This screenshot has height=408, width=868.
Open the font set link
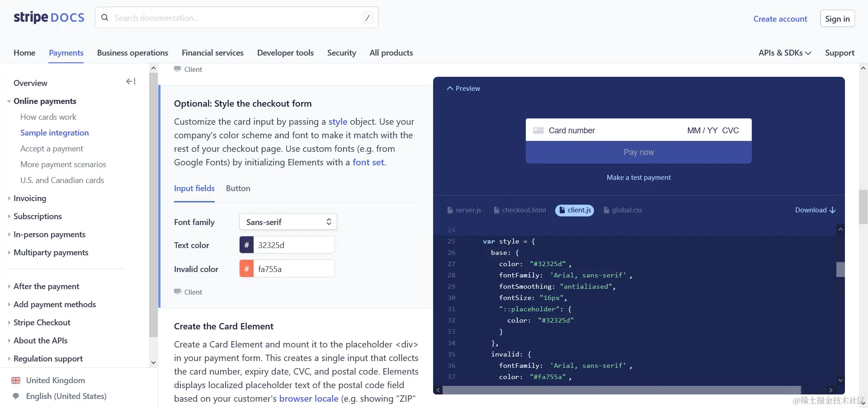click(368, 162)
